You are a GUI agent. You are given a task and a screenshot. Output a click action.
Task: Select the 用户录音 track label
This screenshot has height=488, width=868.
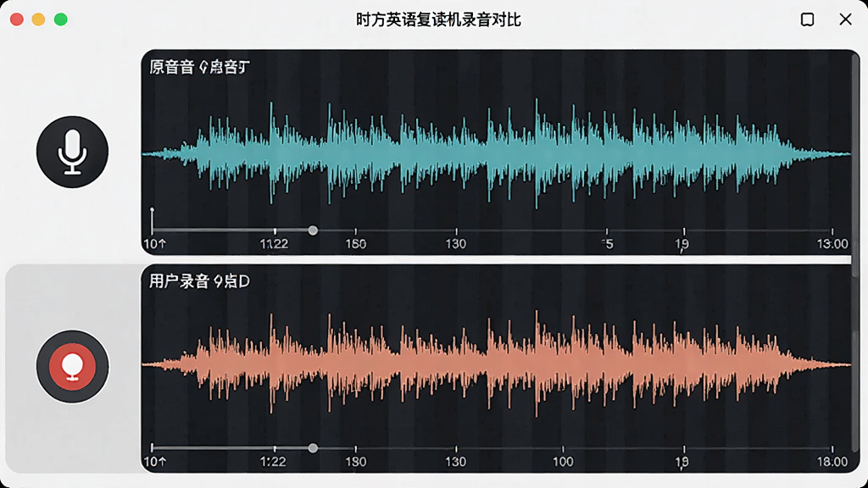tap(200, 281)
